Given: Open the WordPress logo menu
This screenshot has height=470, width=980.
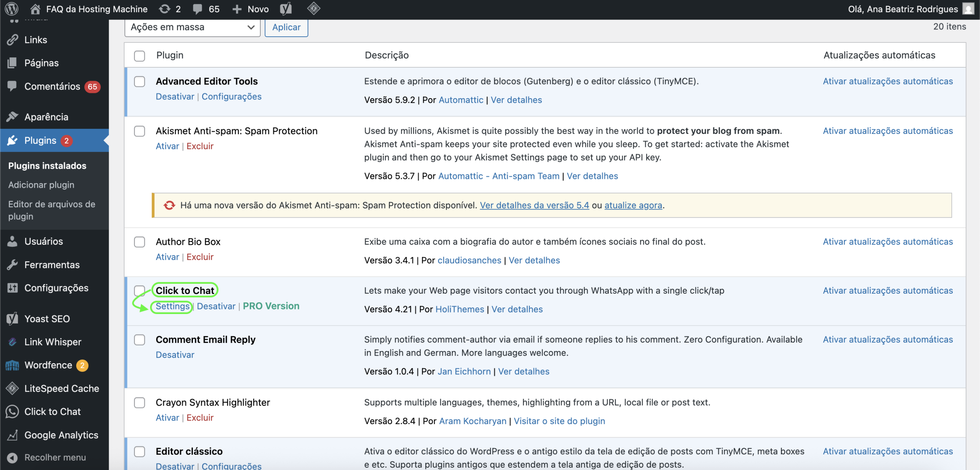Looking at the screenshot, I should pyautogui.click(x=12, y=8).
